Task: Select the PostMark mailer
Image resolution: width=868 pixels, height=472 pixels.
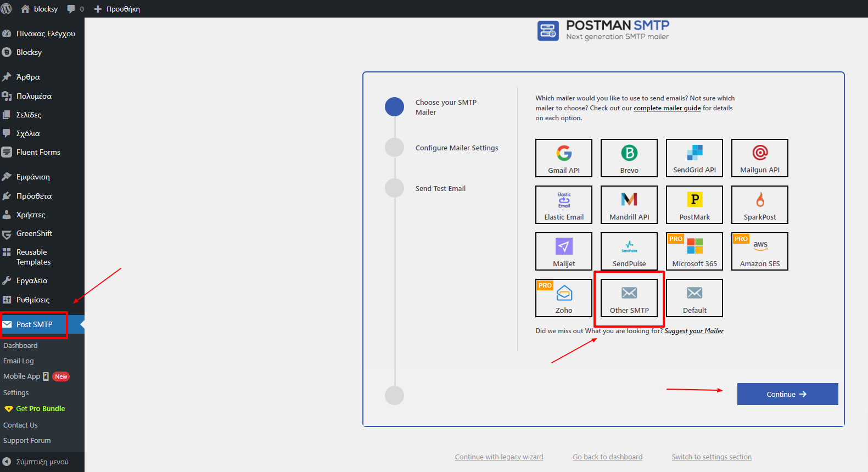Action: (695, 205)
